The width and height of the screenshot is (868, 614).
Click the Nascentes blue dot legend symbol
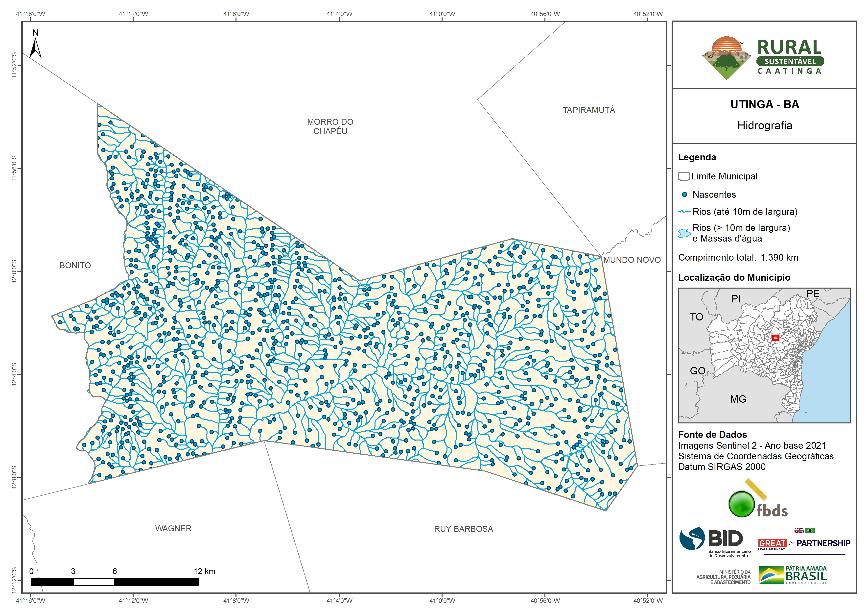pos(684,195)
